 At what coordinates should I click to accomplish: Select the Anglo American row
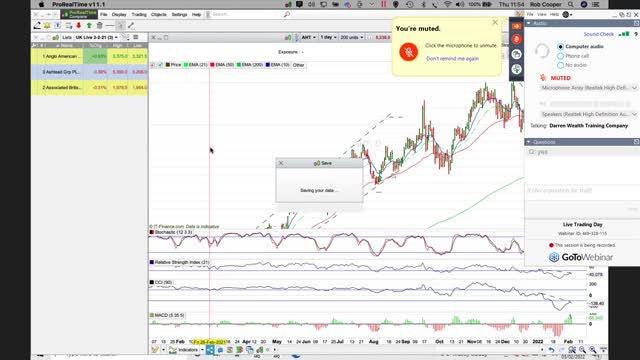pyautogui.click(x=89, y=56)
